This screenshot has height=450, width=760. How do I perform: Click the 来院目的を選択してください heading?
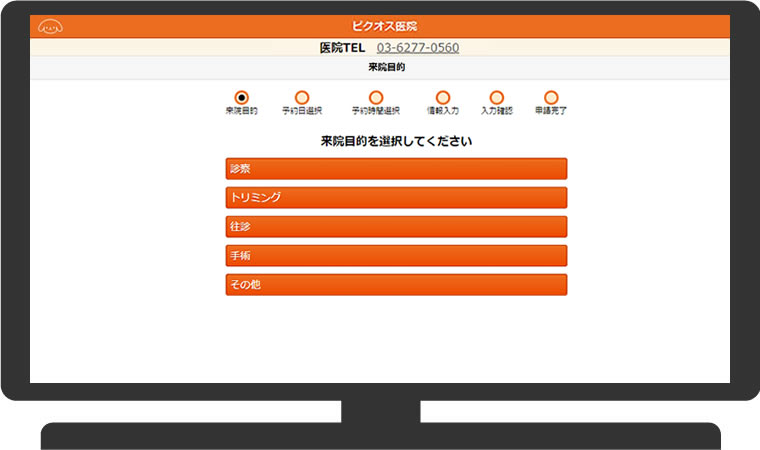tap(396, 142)
